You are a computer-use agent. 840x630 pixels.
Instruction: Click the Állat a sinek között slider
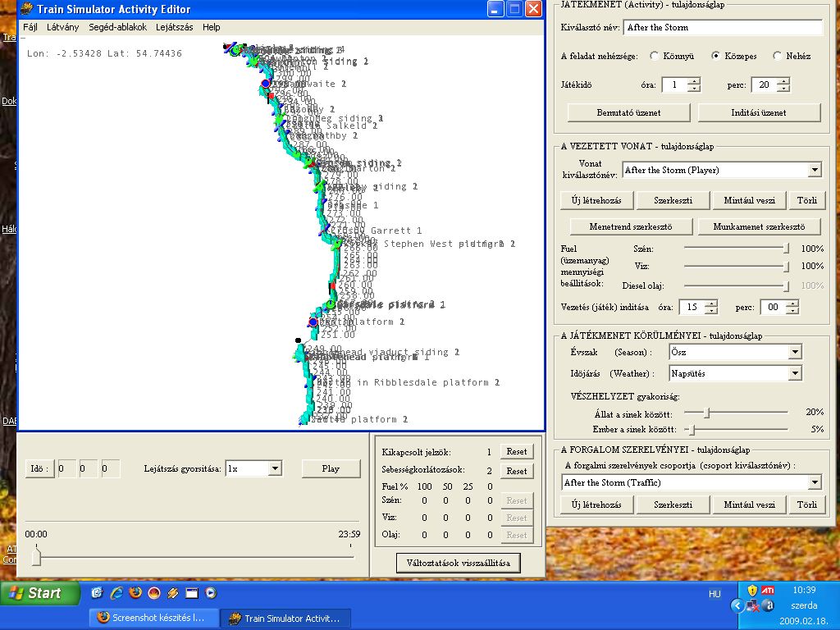coord(707,413)
